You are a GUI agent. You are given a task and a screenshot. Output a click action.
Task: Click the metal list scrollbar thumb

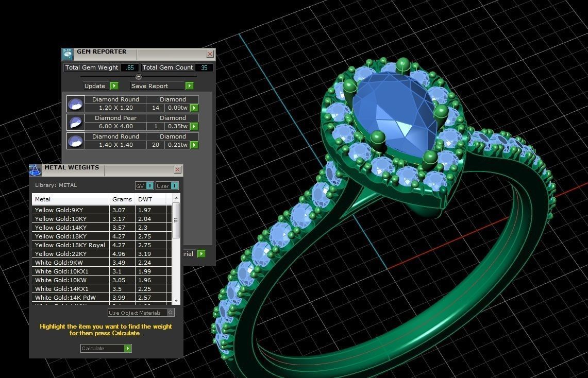(x=176, y=220)
